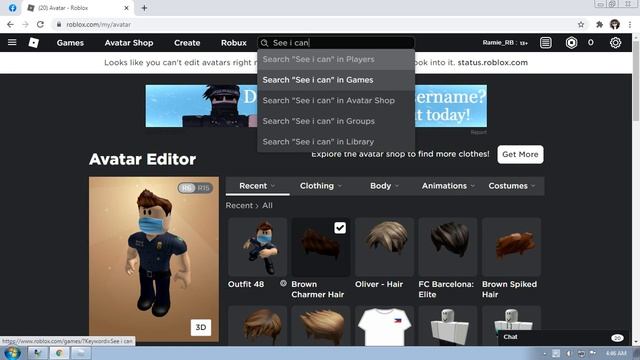
Task: Click inside the search field
Action: coord(336,43)
